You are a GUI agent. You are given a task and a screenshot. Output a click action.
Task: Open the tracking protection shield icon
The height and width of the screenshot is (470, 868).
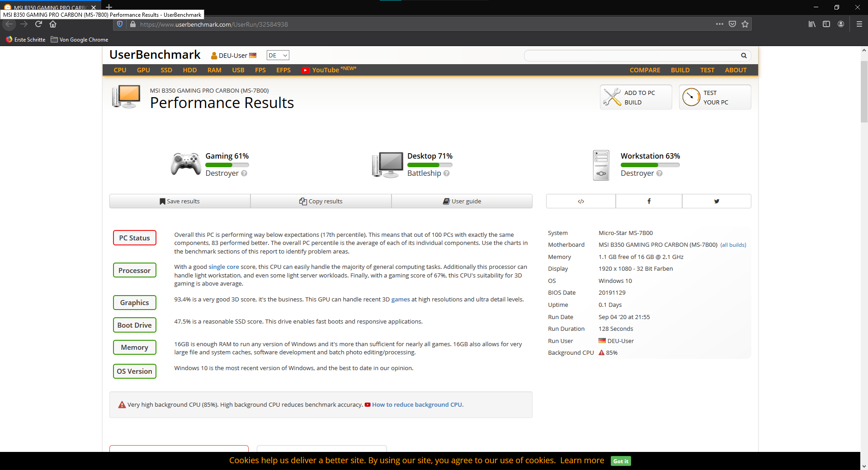120,24
